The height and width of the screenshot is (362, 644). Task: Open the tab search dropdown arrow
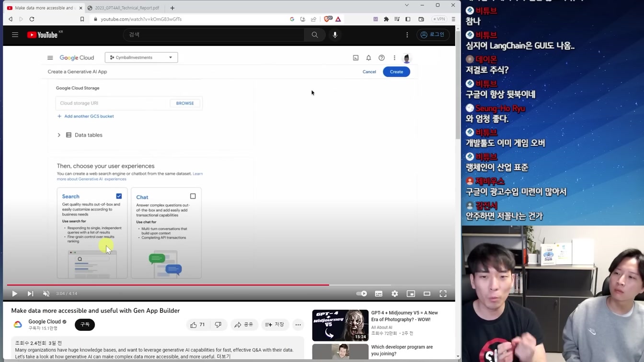click(407, 5)
